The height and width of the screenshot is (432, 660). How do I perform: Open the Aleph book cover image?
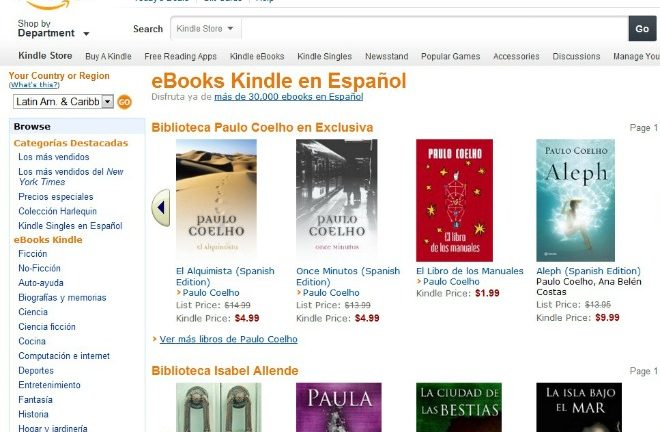575,200
